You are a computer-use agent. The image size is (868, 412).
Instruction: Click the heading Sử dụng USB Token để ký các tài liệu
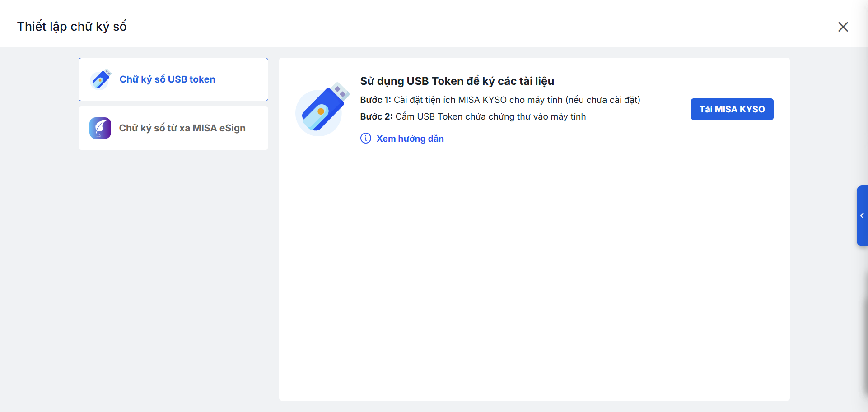point(457,81)
